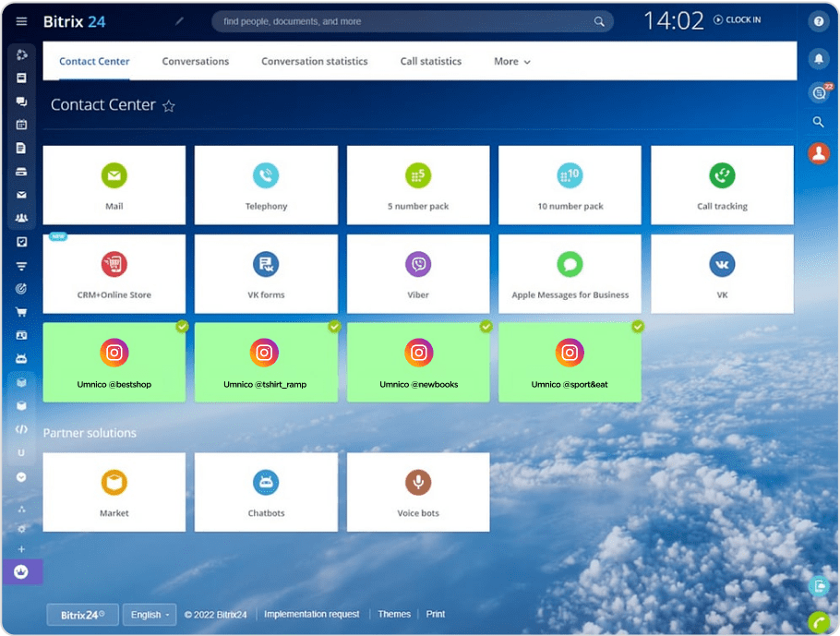Open the Mail channel tile
This screenshot has width=840, height=636.
(114, 185)
